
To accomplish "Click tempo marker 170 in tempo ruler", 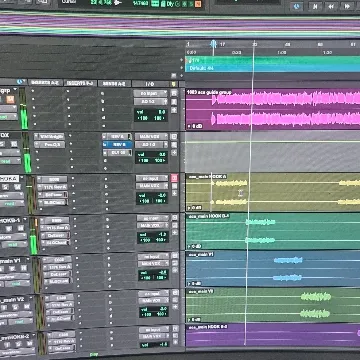I will coord(194,60).
